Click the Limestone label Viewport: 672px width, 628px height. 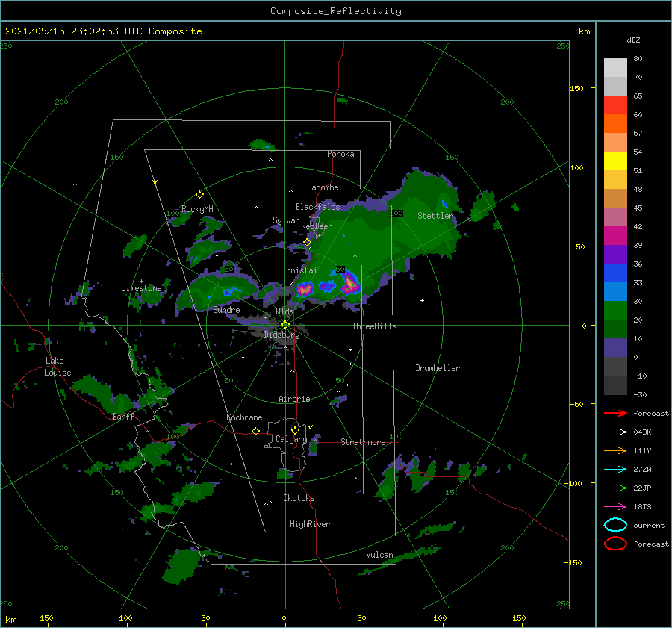tap(141, 288)
